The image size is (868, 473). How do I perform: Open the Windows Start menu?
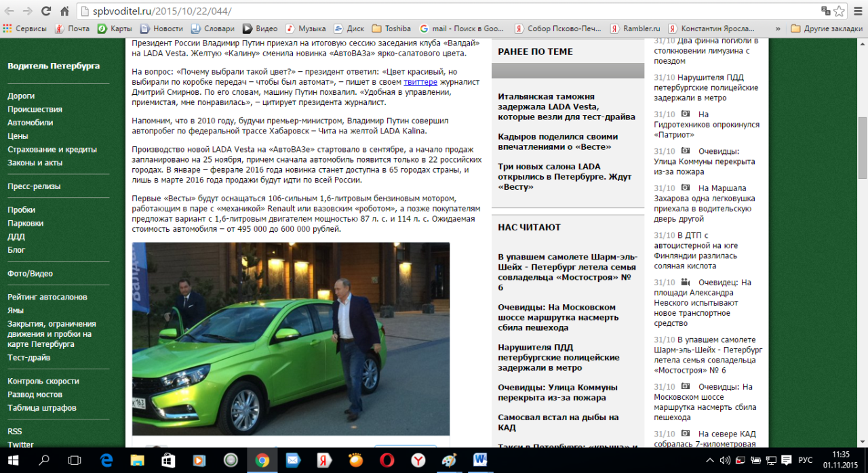(14, 460)
